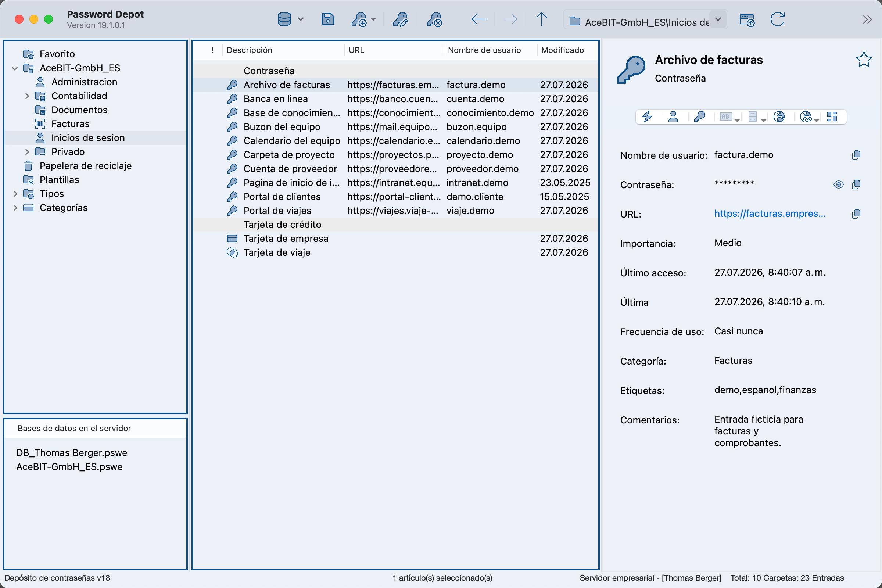Expand the Categorías node
Screen dimensions: 882x588
coord(15,208)
